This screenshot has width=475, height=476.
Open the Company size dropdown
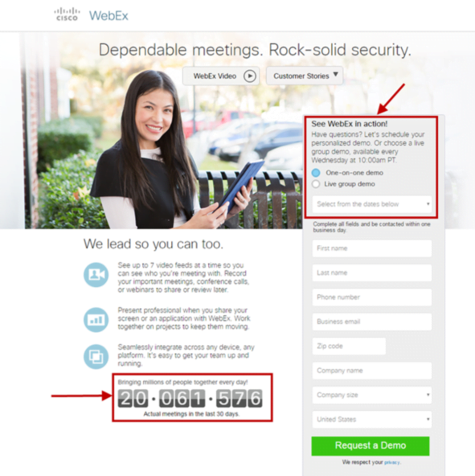(x=372, y=395)
